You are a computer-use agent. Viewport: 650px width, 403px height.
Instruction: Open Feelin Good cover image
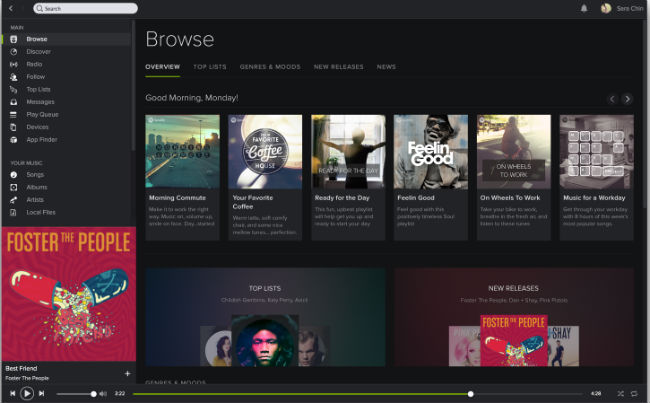(x=431, y=152)
